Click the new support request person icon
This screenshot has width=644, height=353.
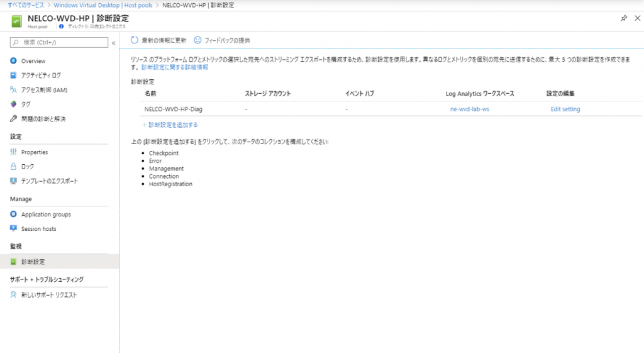click(x=14, y=294)
